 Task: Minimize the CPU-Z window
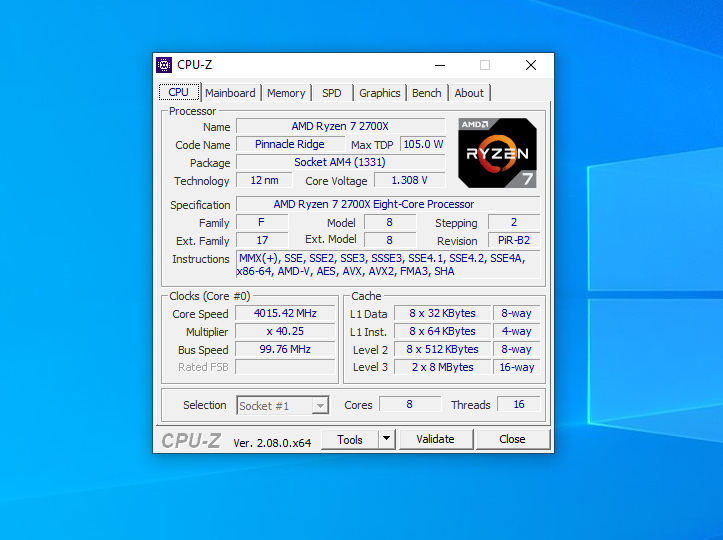440,65
